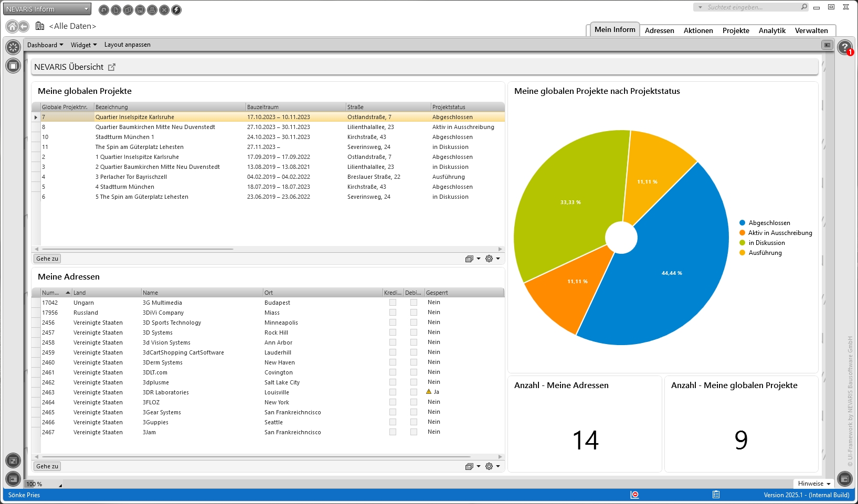Open the NEVARIS Inform module dropdown
858x504 pixels.
point(47,9)
